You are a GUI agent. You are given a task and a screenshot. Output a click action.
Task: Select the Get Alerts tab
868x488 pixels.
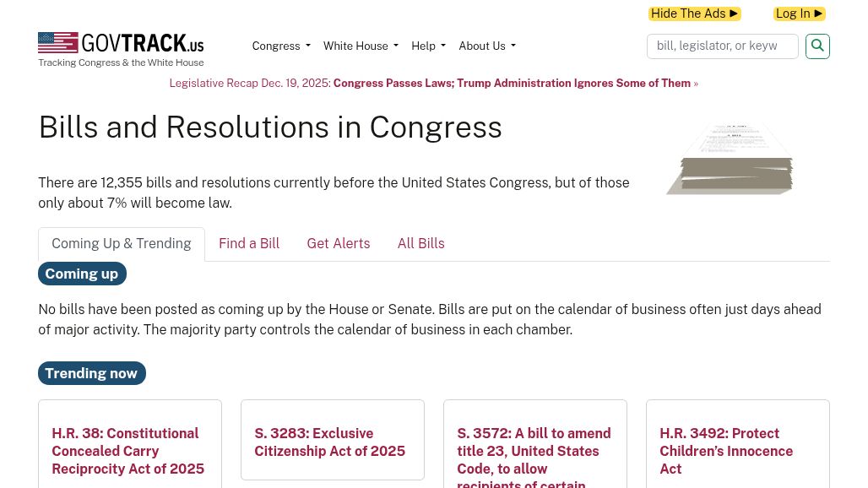(x=338, y=244)
